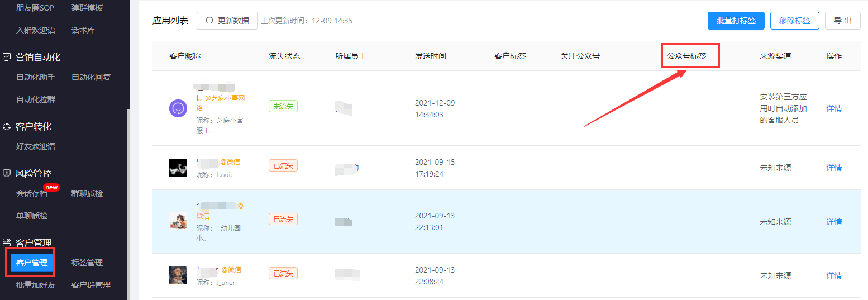Open 详情 for the 2021-12-09 record
The image size is (868, 300).
click(x=834, y=108)
